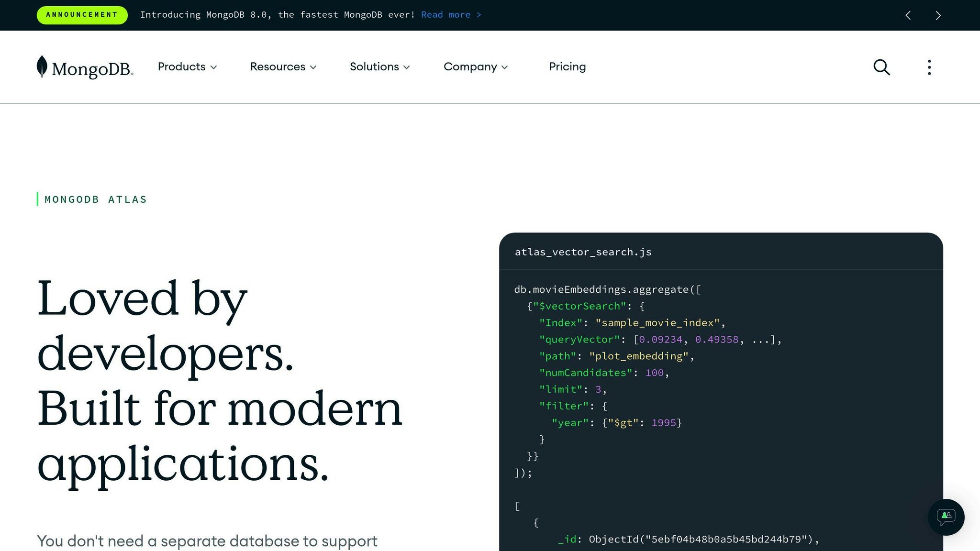Click the green ANNOUNCEMENT badge
The image size is (980, 551).
click(x=82, y=15)
